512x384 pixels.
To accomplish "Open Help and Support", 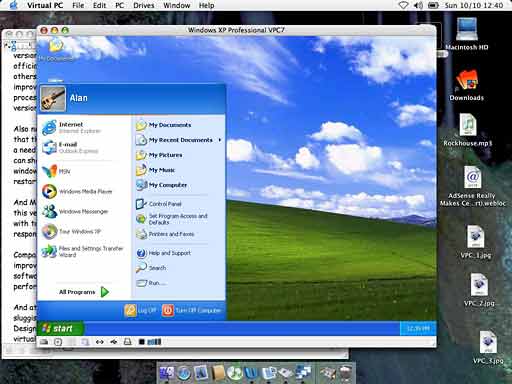I will [x=163, y=253].
